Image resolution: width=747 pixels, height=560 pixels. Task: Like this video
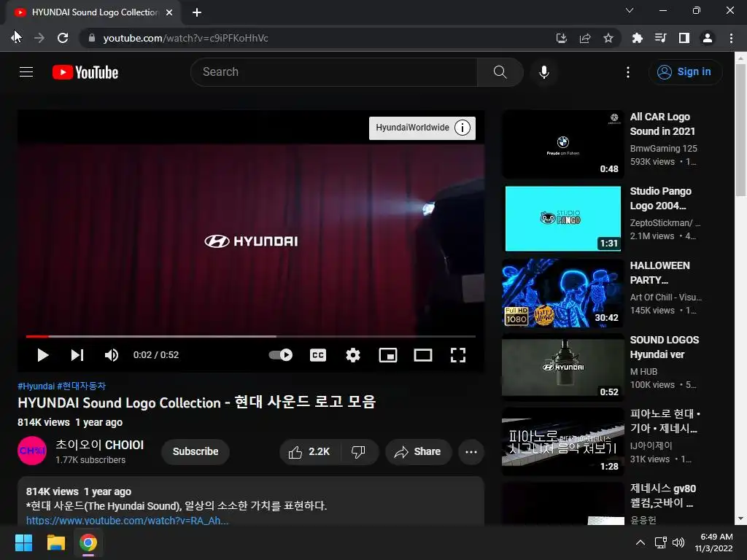coord(309,452)
